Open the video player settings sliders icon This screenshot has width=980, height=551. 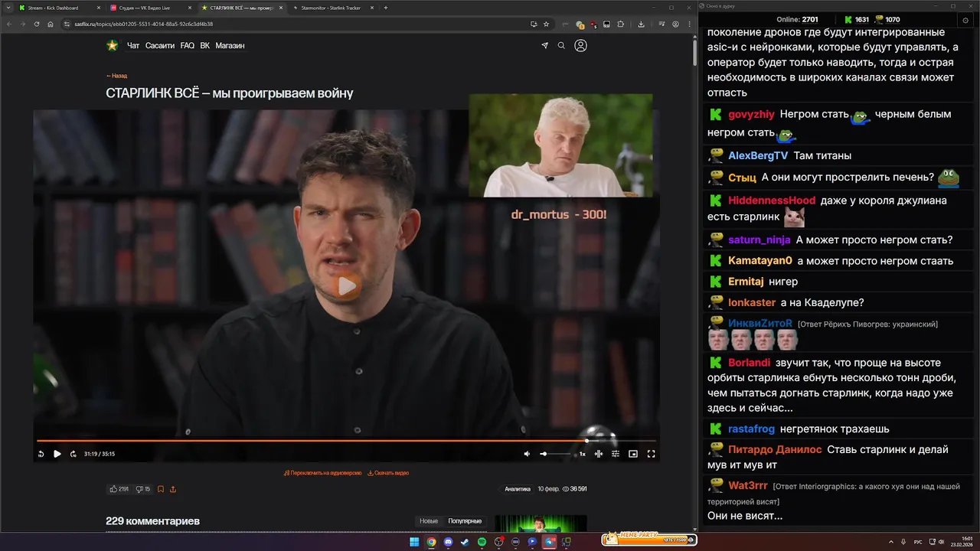coord(616,454)
